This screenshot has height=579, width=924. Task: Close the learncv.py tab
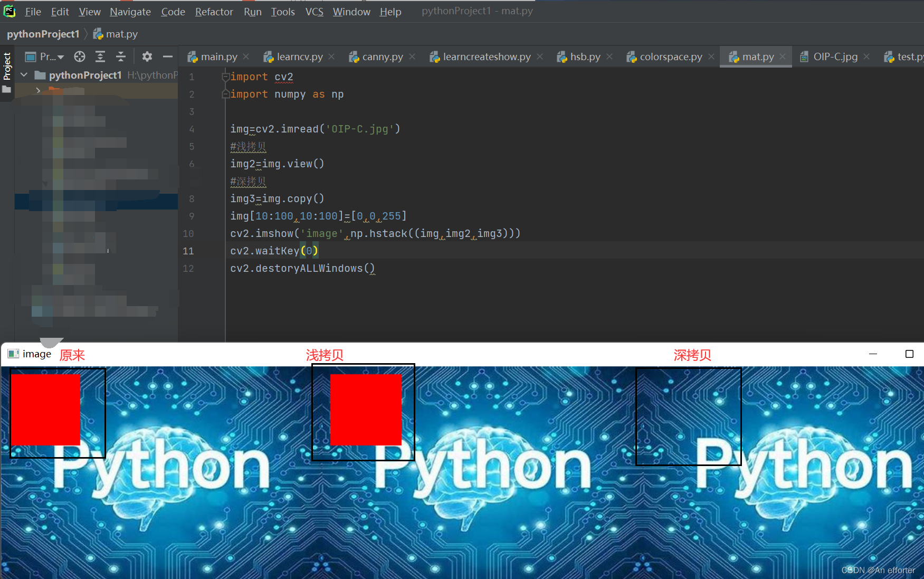[x=331, y=56]
